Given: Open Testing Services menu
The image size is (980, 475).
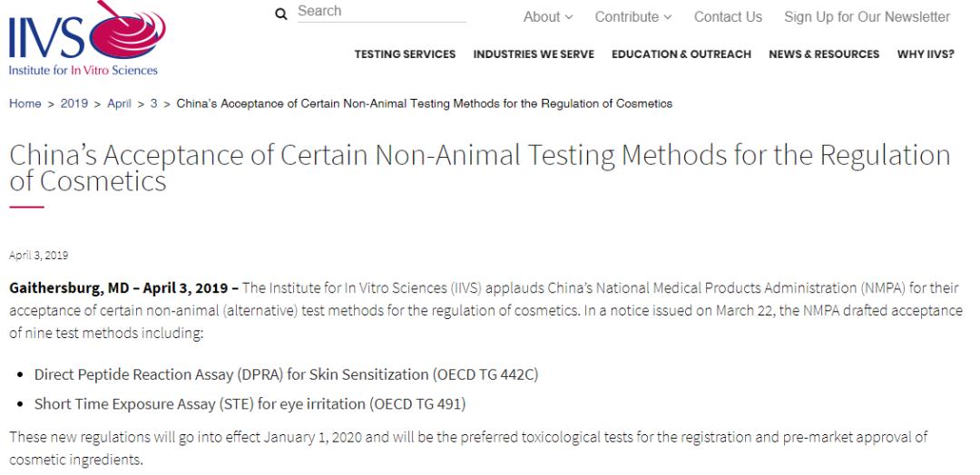Looking at the screenshot, I should point(405,54).
